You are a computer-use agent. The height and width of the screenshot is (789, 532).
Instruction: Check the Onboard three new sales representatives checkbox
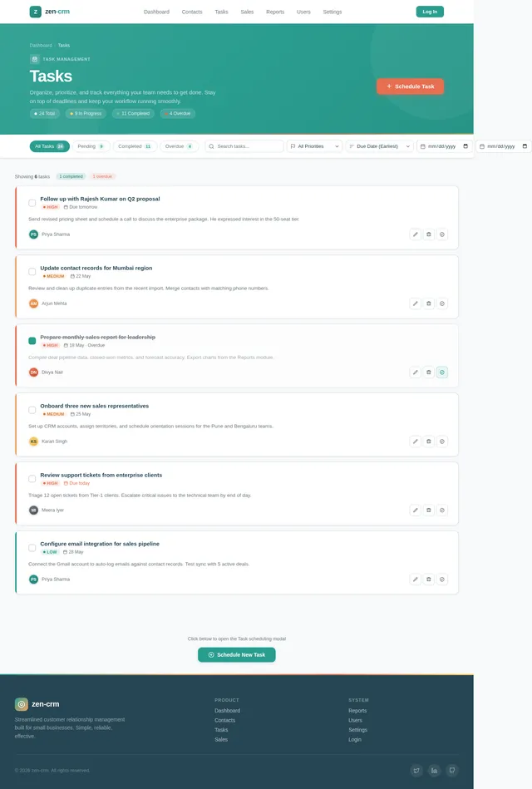[32, 410]
